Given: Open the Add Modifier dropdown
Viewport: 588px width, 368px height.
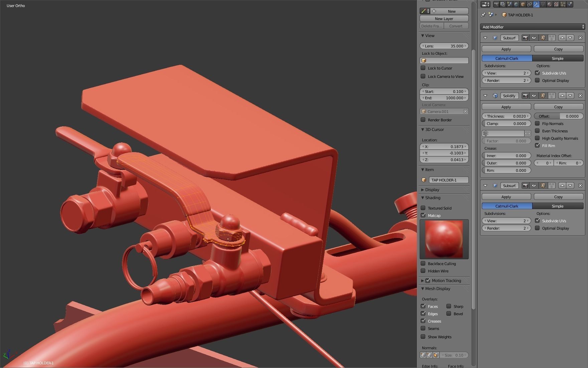Looking at the screenshot, I should point(533,27).
